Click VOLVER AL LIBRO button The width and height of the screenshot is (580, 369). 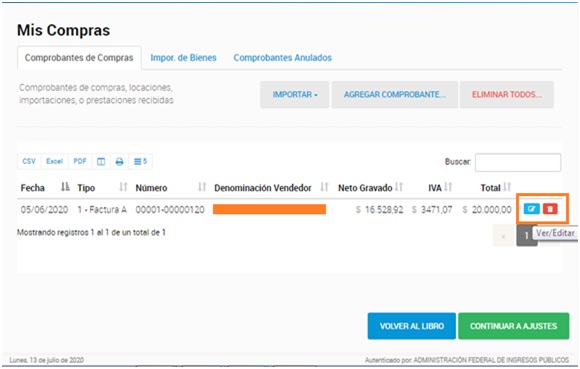(x=412, y=326)
